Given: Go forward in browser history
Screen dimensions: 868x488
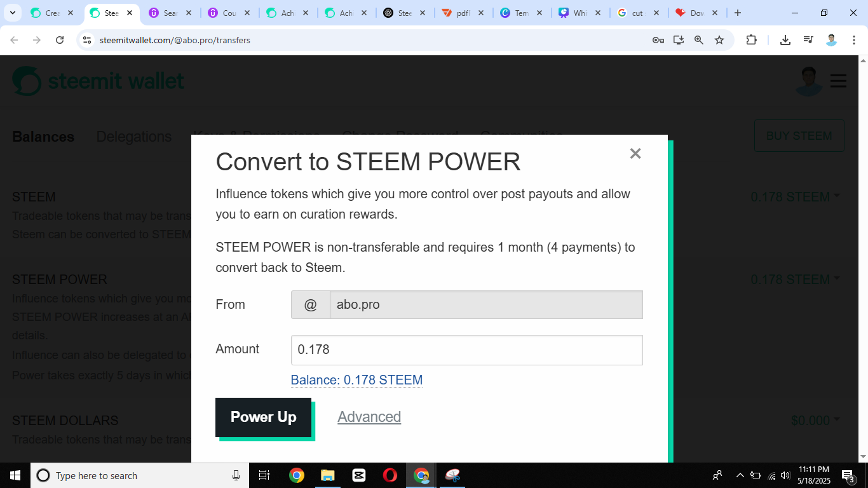Looking at the screenshot, I should 37,40.
